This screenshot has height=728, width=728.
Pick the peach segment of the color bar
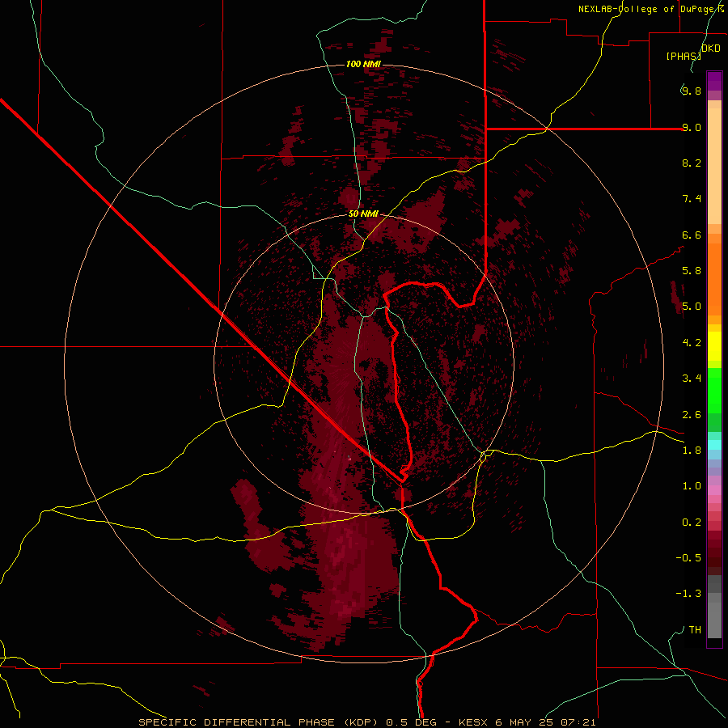714,166
